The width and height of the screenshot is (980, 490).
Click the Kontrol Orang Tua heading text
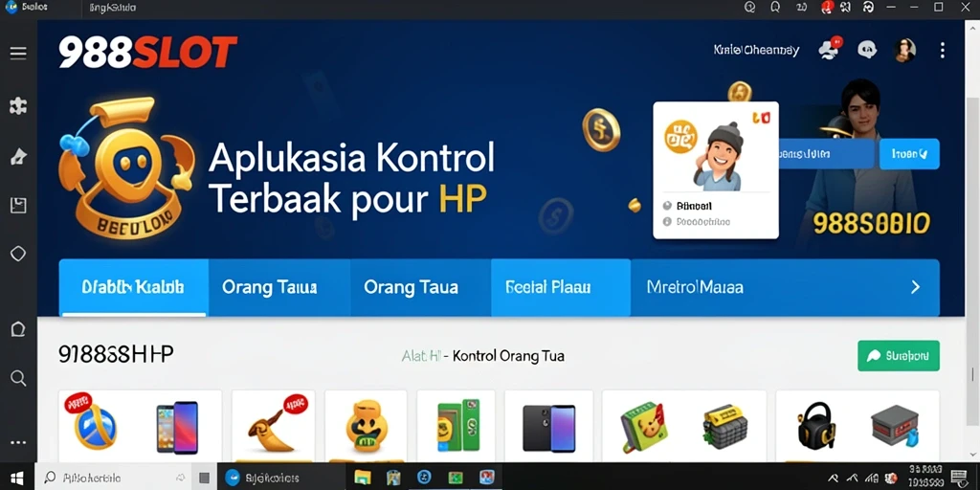(x=508, y=356)
